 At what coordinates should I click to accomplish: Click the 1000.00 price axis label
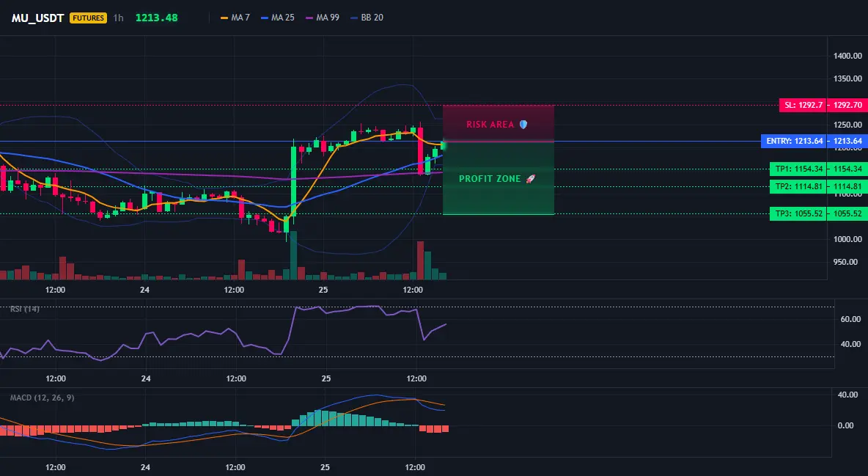pyautogui.click(x=847, y=239)
